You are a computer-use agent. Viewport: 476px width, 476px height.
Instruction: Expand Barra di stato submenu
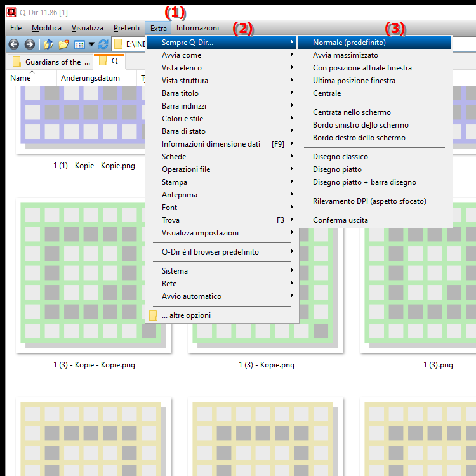(x=222, y=131)
